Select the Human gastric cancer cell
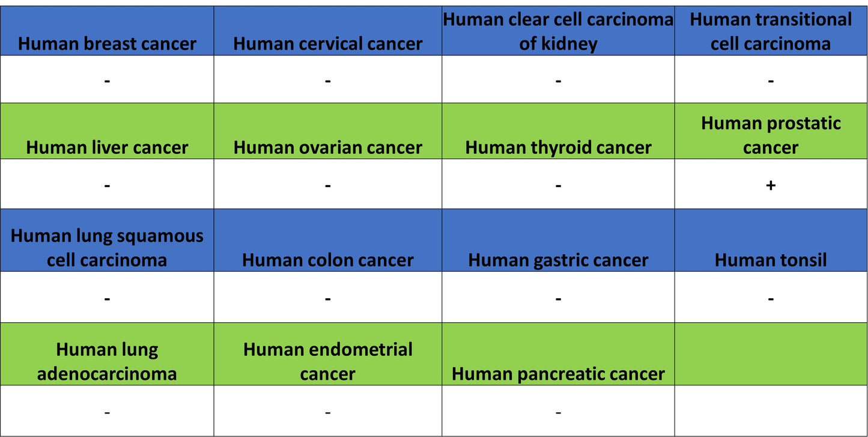868x437 pixels. (558, 240)
